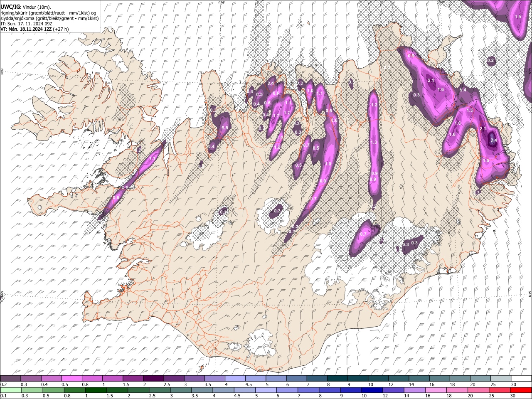Pick the darkest purple upper swatch 2–2.5
This screenshot has width=532, height=399.
153,379
